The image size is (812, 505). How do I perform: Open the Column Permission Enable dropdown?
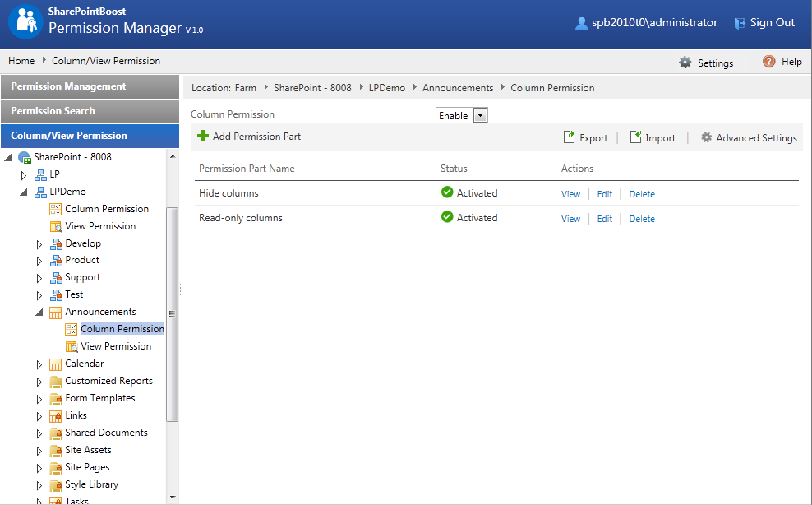(x=481, y=116)
